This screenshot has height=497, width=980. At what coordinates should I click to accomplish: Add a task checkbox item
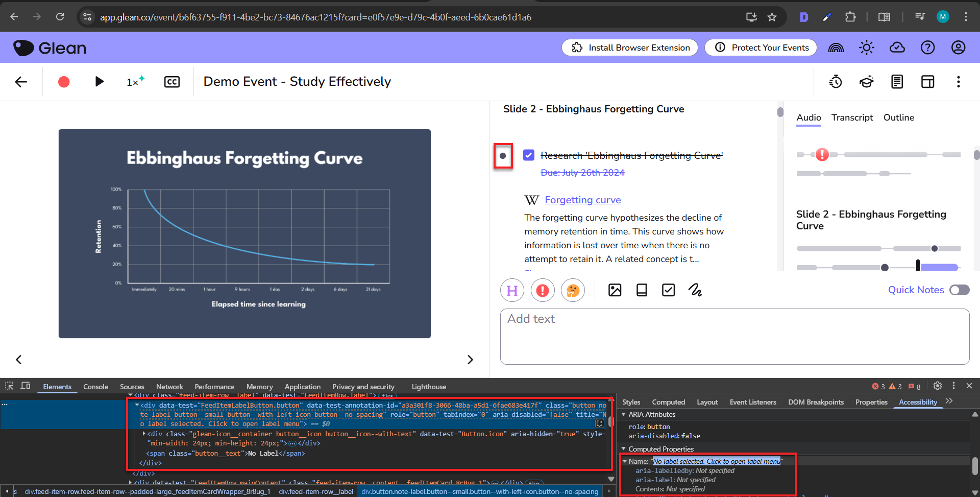coord(668,290)
